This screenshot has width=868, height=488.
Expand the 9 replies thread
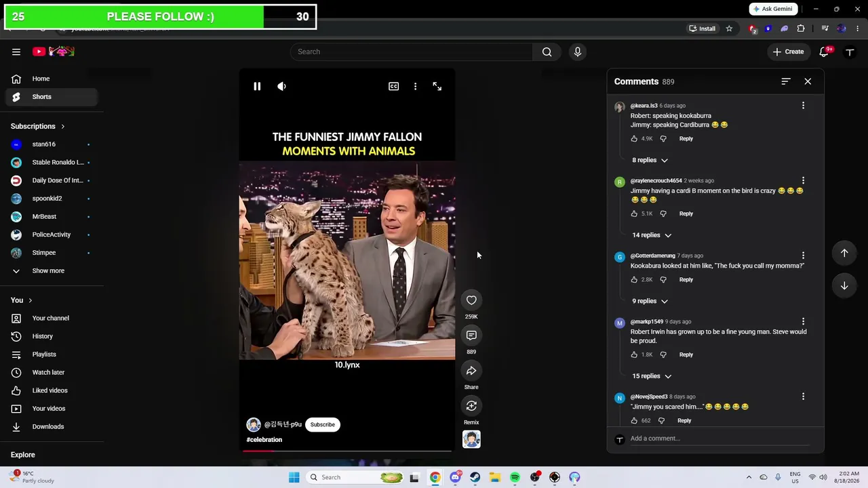tap(650, 301)
